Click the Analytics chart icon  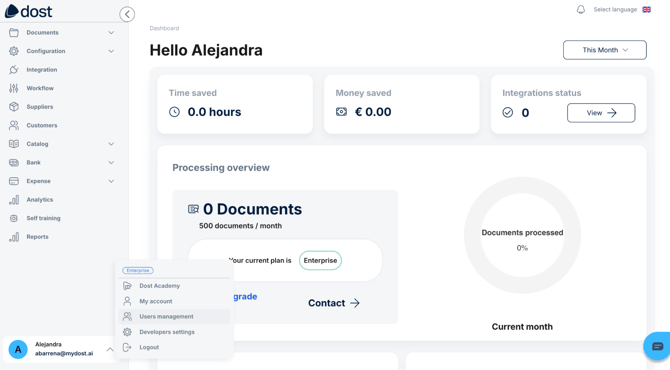(14, 200)
